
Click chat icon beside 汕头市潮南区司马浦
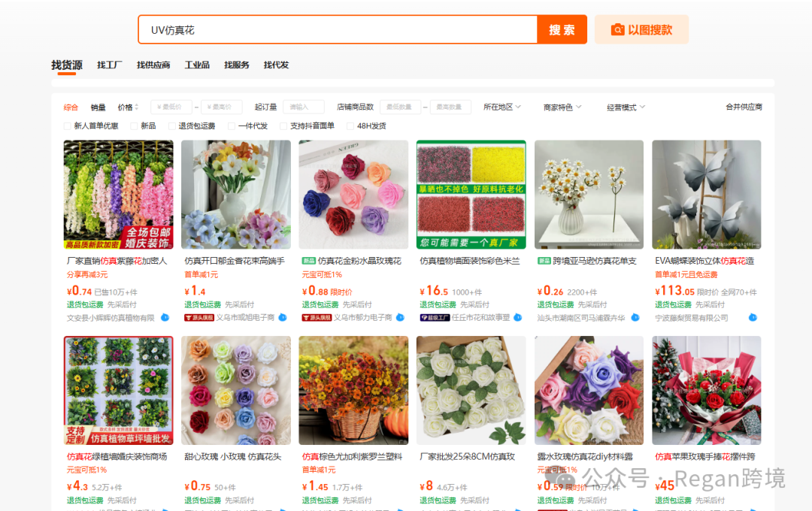click(635, 317)
